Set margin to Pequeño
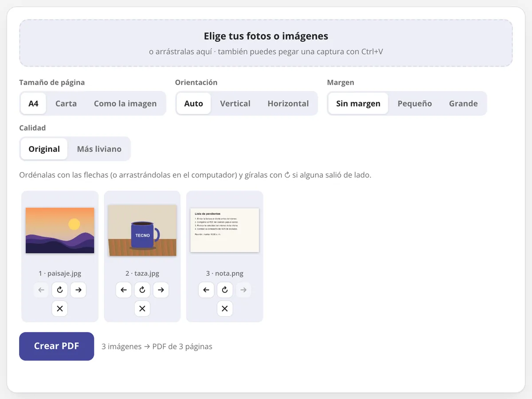The image size is (532, 399). 415,103
